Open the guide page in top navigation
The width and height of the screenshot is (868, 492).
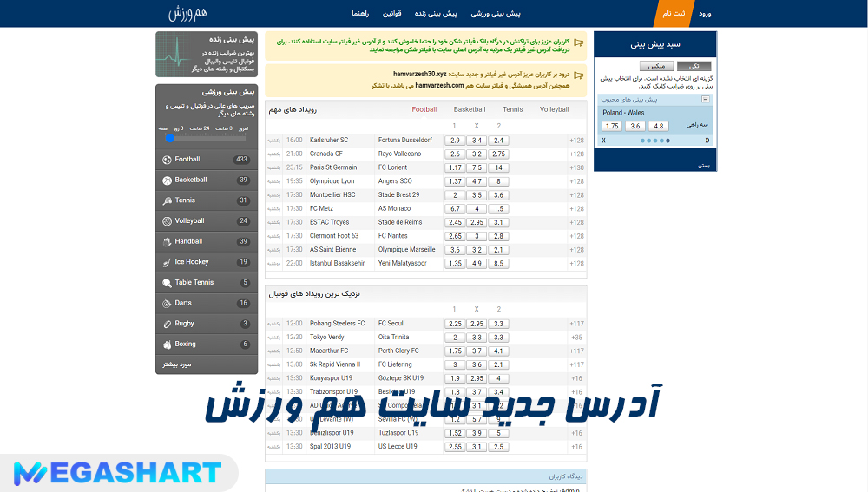[x=360, y=13]
